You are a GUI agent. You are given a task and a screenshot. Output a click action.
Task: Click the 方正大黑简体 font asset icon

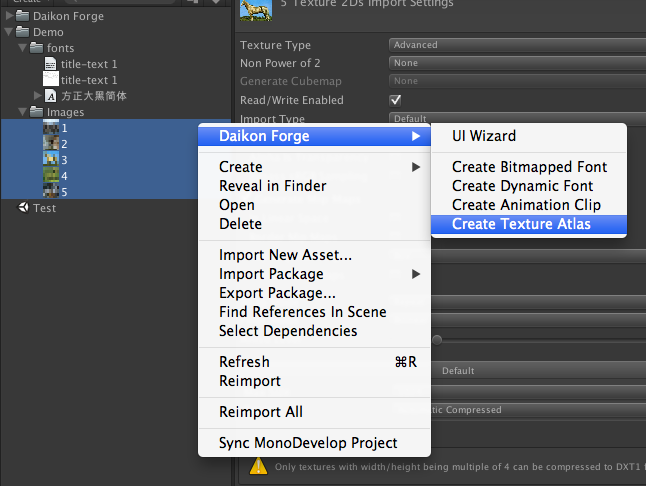[51, 96]
